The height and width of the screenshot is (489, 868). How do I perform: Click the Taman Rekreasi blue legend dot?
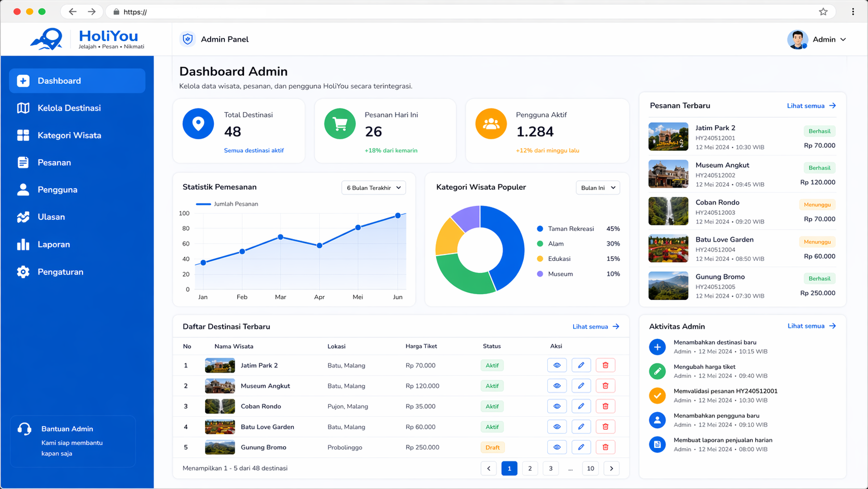pyautogui.click(x=540, y=229)
